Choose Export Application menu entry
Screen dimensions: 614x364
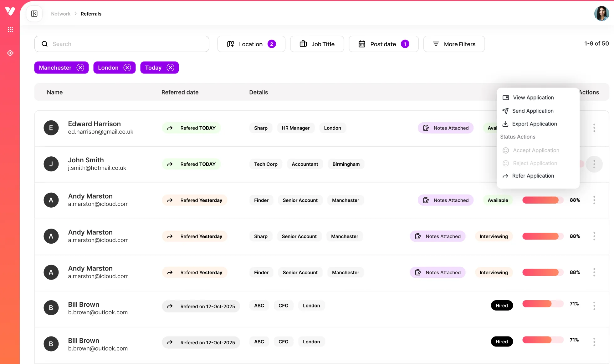(534, 124)
